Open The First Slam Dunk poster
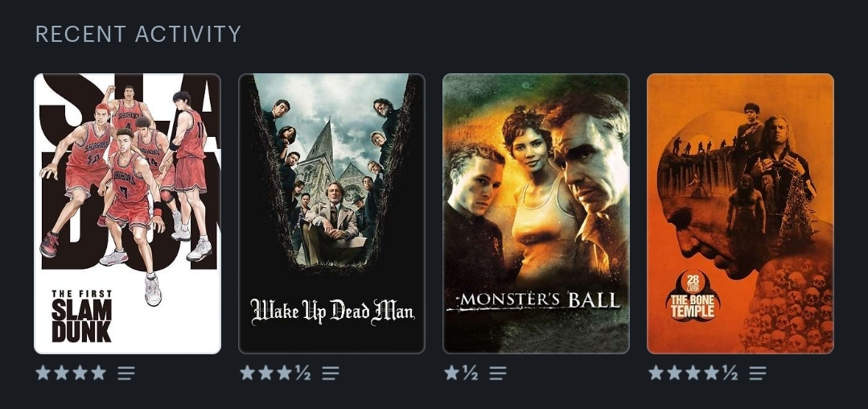Viewport: 868px width, 409px height. [127, 213]
